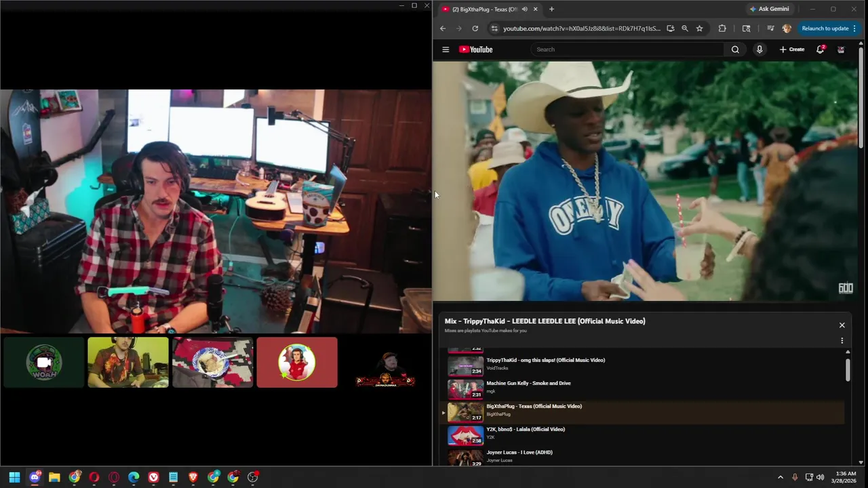The height and width of the screenshot is (488, 868).
Task: Click the Lalala video thumbnail
Action: click(465, 435)
